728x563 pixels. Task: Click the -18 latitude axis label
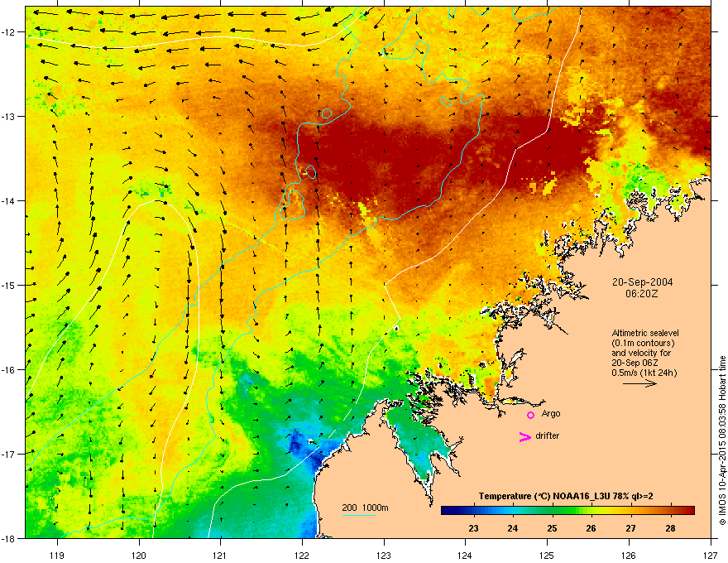[7, 538]
